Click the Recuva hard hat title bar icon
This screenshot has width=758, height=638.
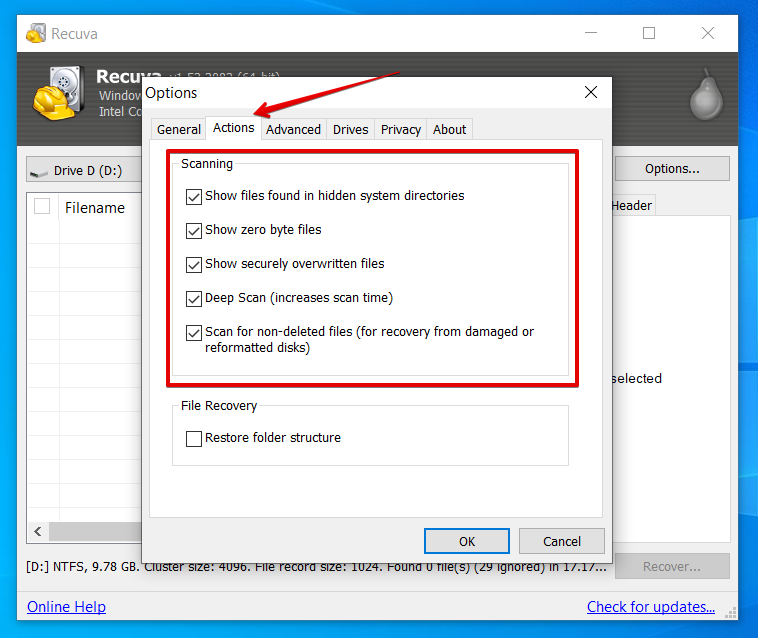(36, 33)
